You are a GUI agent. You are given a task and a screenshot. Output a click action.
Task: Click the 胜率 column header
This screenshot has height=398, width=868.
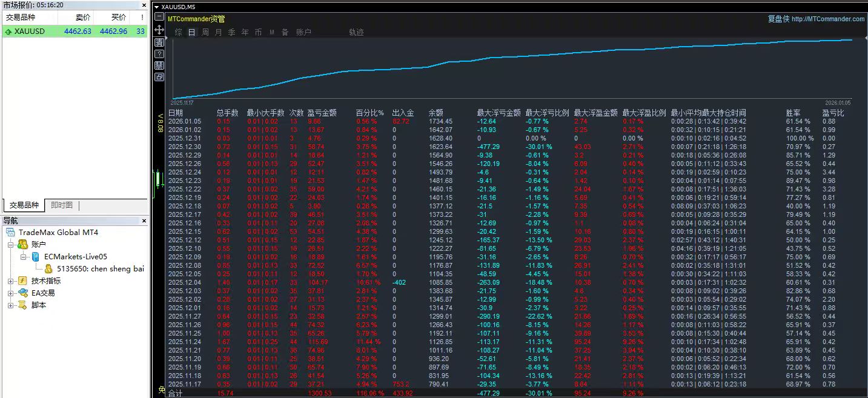tap(793, 113)
